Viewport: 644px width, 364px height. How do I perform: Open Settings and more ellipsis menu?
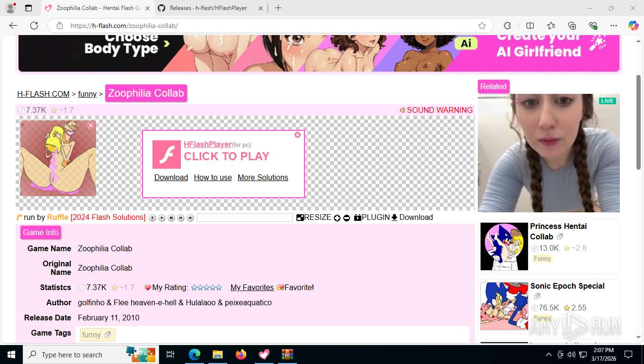pos(614,26)
